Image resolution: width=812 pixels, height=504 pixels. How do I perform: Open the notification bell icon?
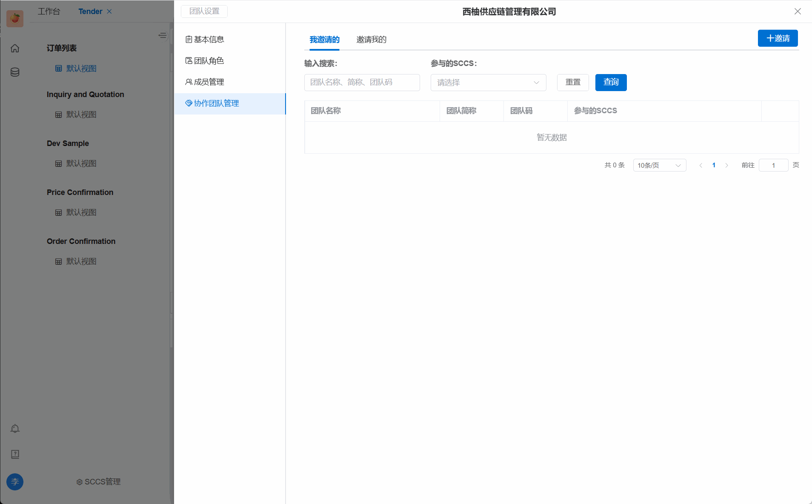15,429
